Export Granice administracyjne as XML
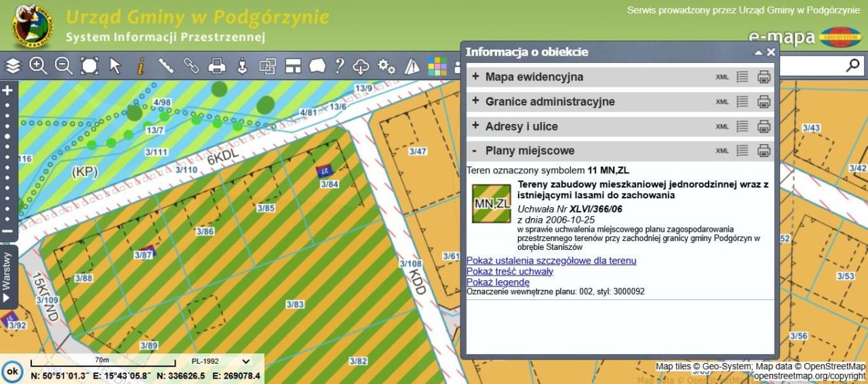 722,102
